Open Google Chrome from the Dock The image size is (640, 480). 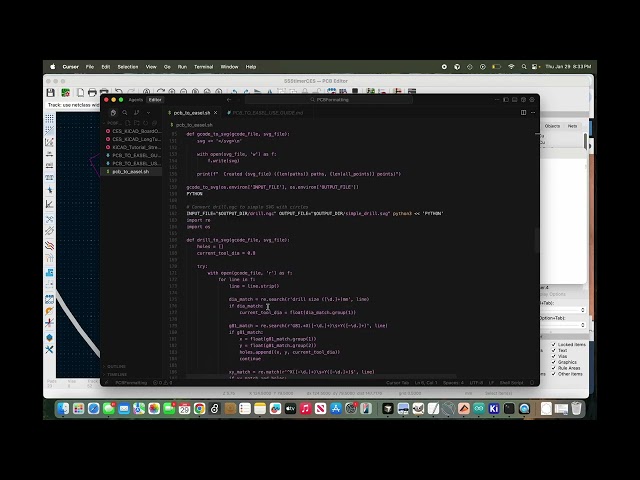(199, 408)
